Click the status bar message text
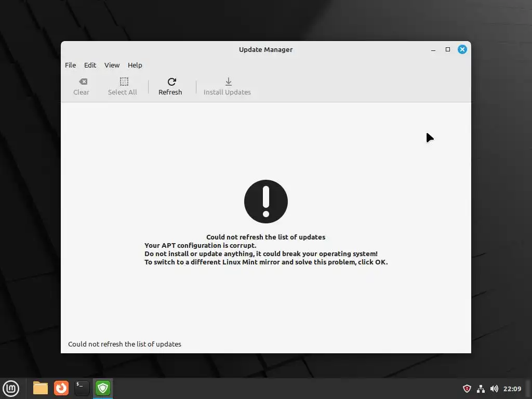The image size is (532, 399). click(x=125, y=344)
